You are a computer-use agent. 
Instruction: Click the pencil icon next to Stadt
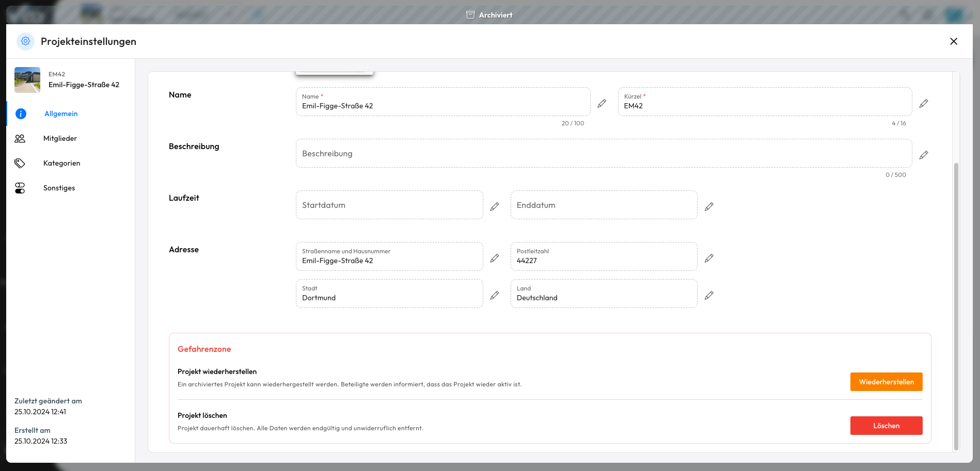494,295
